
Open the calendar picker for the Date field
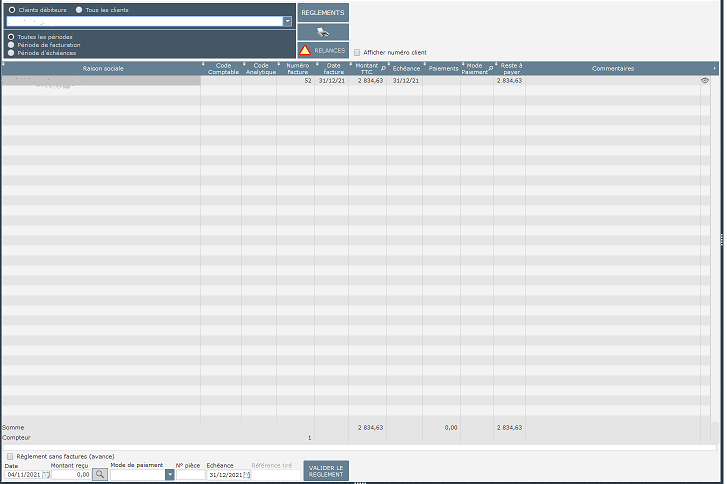(x=45, y=474)
